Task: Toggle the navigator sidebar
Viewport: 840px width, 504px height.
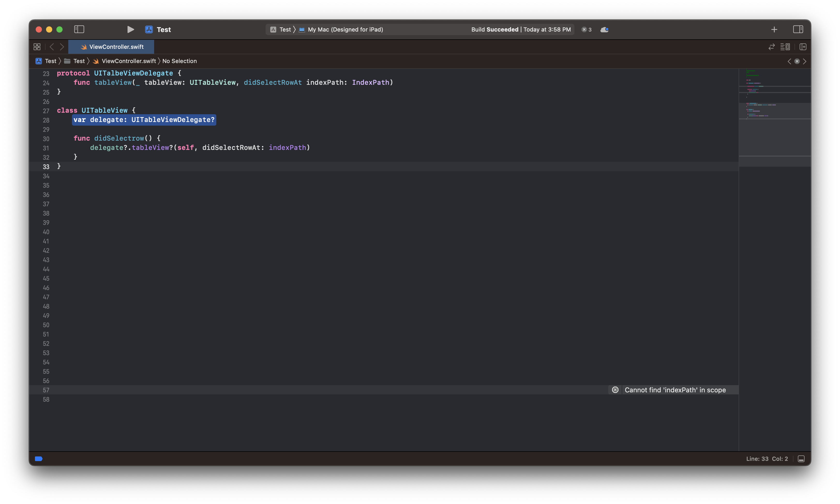Action: tap(79, 29)
